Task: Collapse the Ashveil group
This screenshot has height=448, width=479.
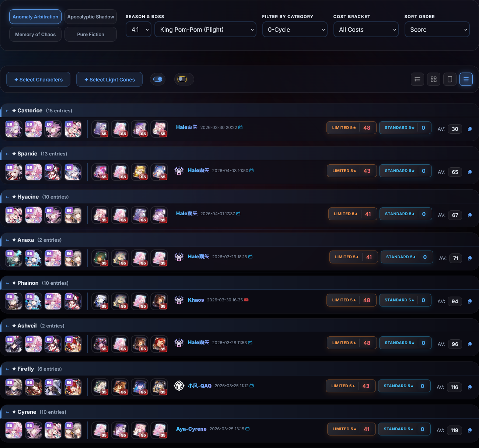Action: tap(7, 326)
